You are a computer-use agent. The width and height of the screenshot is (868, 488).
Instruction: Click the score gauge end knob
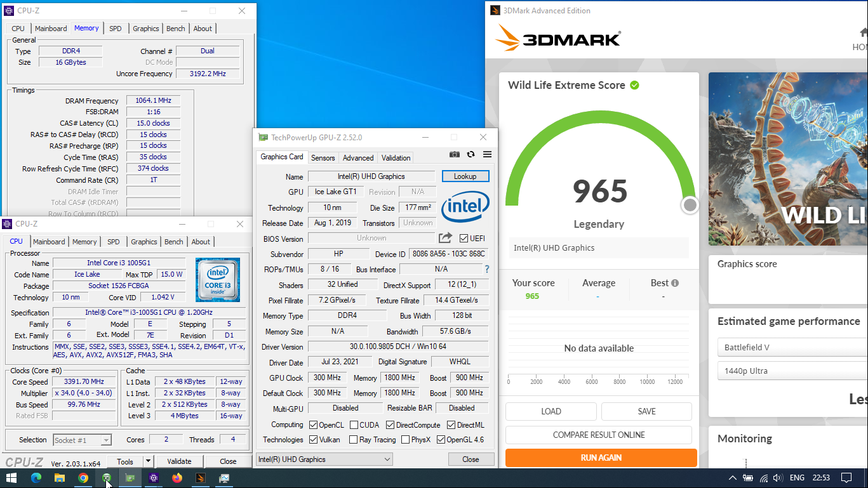pos(690,205)
